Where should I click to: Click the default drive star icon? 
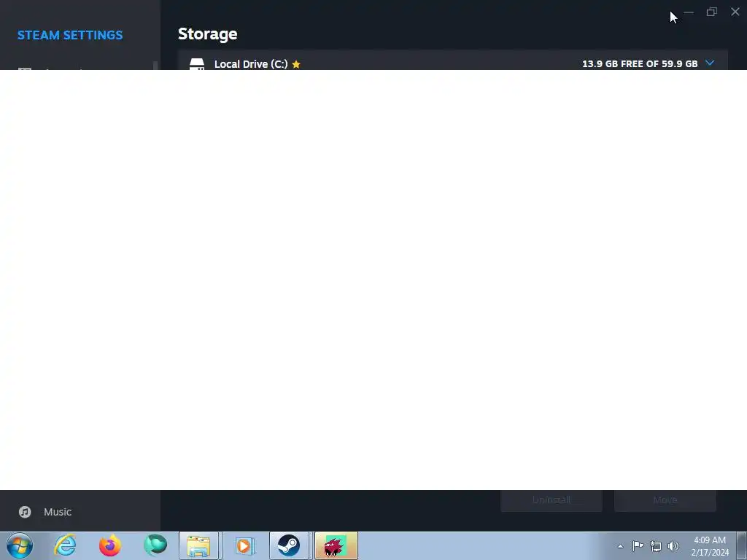296,64
